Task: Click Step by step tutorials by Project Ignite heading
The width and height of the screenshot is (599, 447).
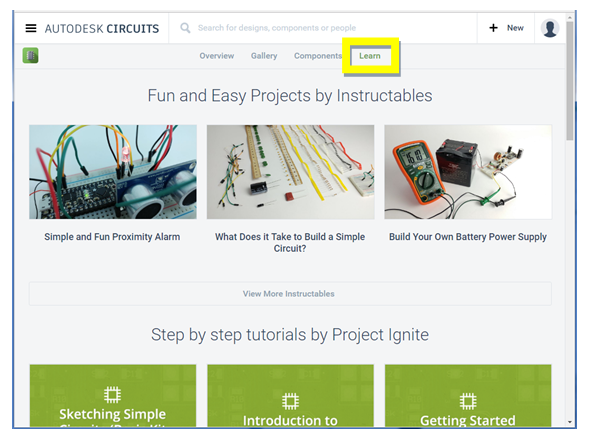Action: [x=290, y=335]
